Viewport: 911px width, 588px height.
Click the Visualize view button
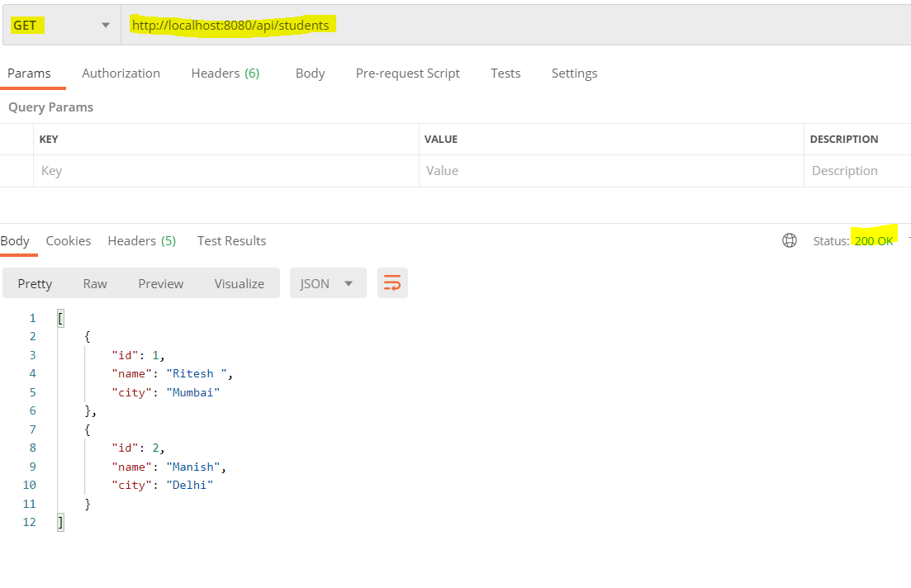pyautogui.click(x=239, y=283)
